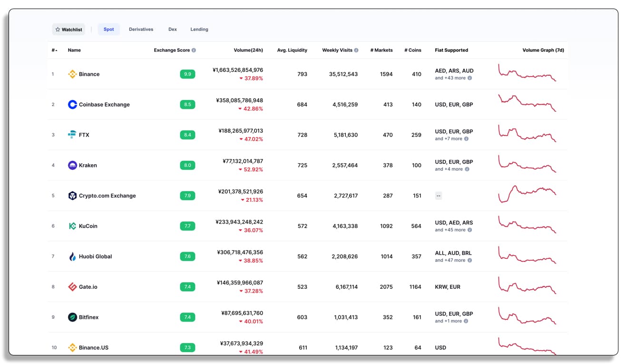The image size is (627, 364).
Task: Switch to the Derivatives tab
Action: click(x=141, y=30)
